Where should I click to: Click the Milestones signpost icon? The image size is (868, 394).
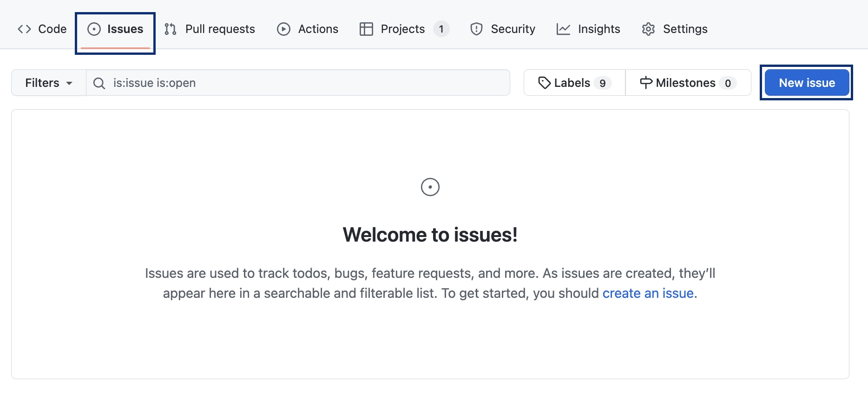[646, 83]
